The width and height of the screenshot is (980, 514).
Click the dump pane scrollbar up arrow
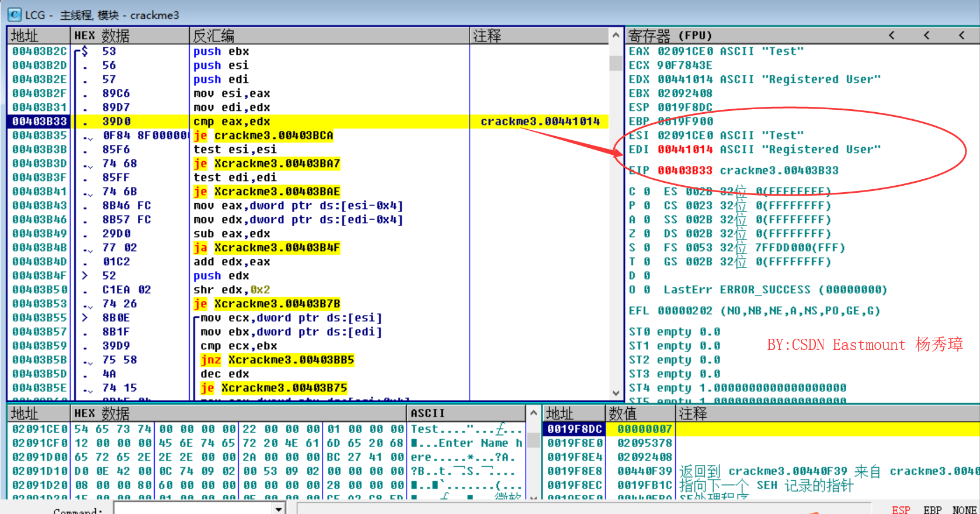point(533,414)
